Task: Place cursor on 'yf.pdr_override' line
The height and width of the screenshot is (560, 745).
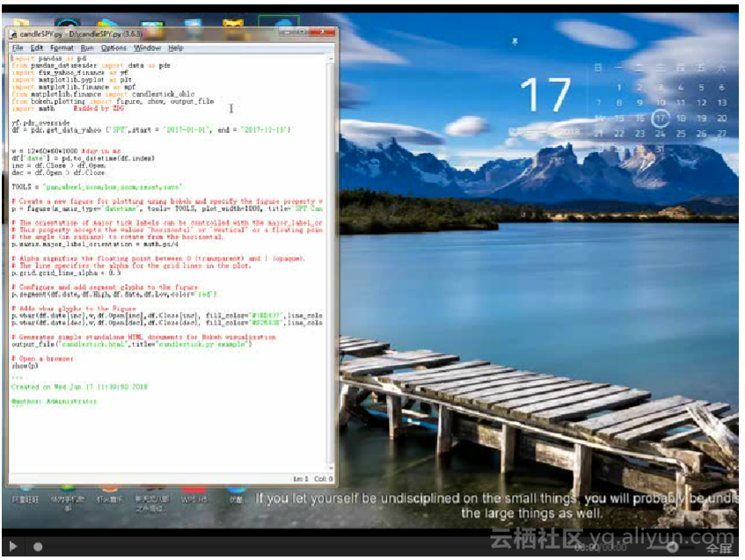Action: click(x=40, y=122)
